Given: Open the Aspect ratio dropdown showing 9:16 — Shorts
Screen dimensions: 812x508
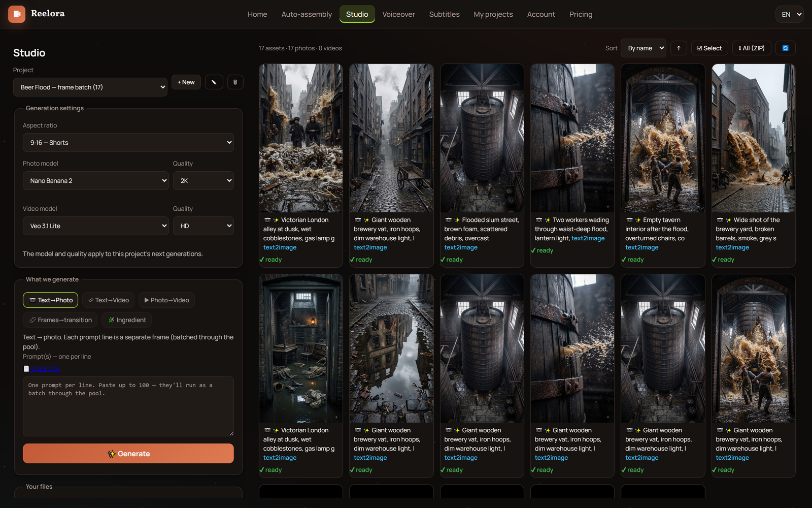Looking at the screenshot, I should tap(128, 143).
